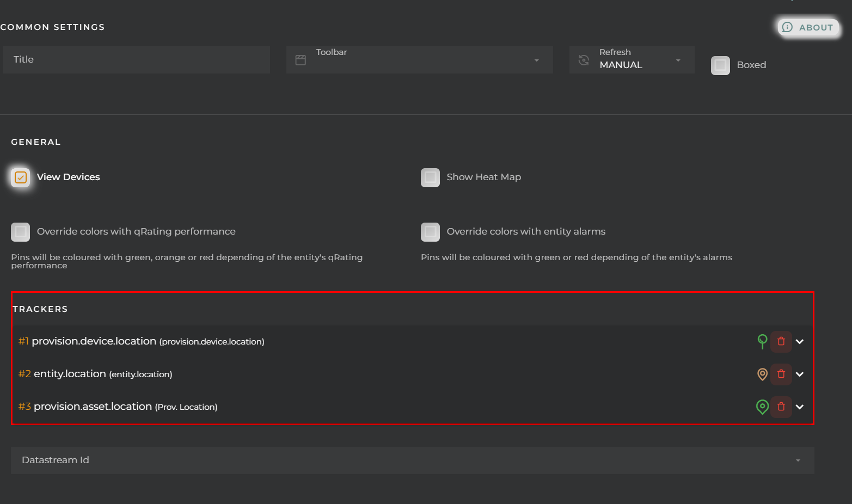
Task: Expand tracker #1 provision.device.location chevron
Action: coord(800,342)
